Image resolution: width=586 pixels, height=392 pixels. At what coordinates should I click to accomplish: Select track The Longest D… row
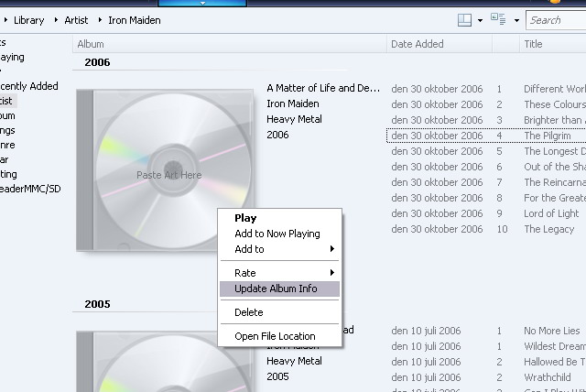486,151
